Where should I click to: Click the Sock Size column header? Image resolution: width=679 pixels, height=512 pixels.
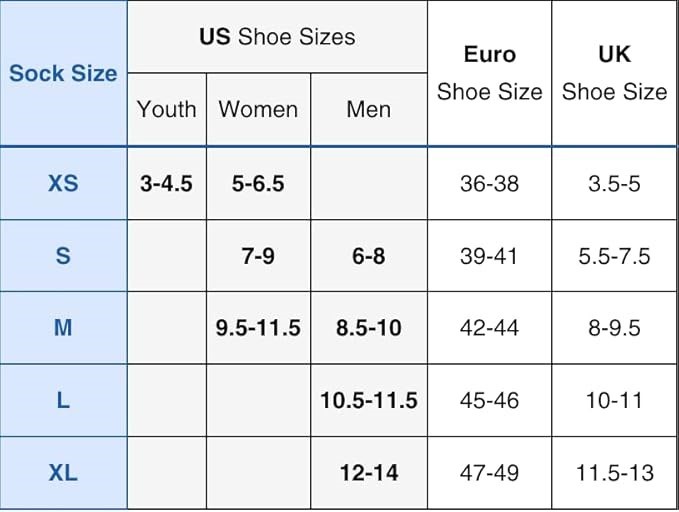point(63,73)
